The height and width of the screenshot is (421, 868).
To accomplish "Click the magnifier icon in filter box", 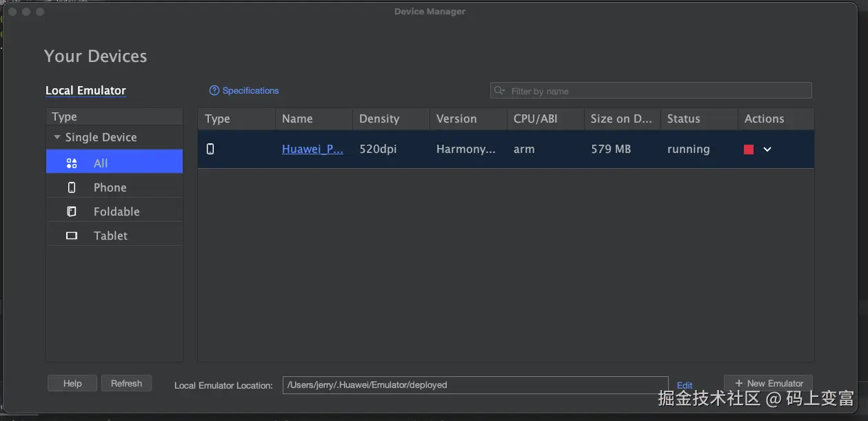I will (x=500, y=91).
